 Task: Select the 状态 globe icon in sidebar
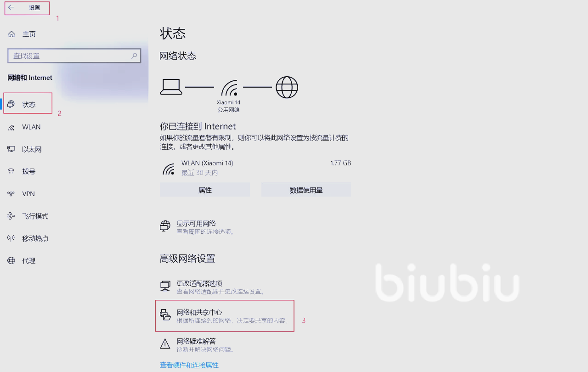tap(11, 104)
